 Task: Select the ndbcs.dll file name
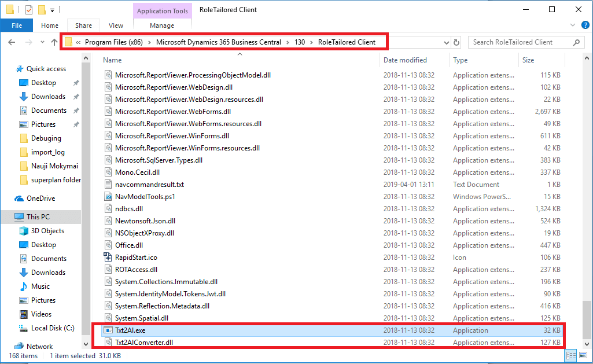pyautogui.click(x=129, y=209)
